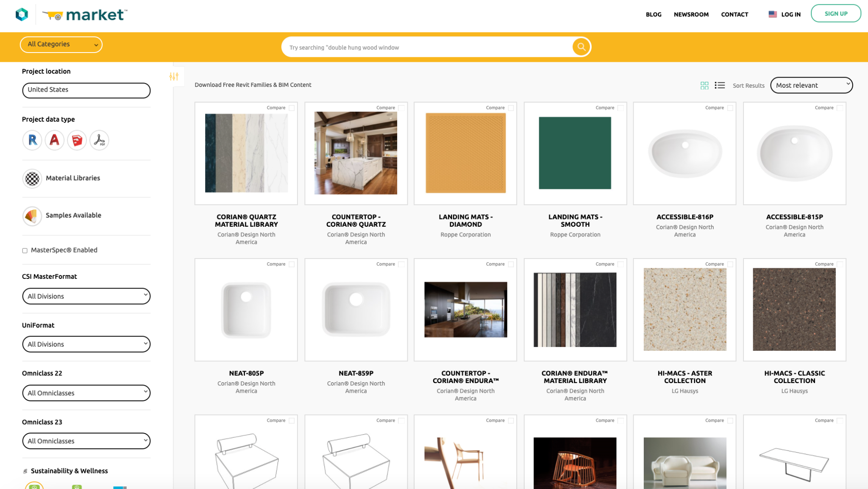The image size is (868, 489).
Task: Go to the Newsroom page
Action: point(691,14)
